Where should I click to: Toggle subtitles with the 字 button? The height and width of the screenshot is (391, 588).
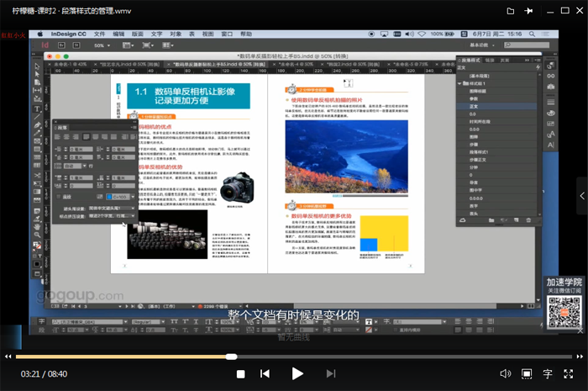point(548,373)
